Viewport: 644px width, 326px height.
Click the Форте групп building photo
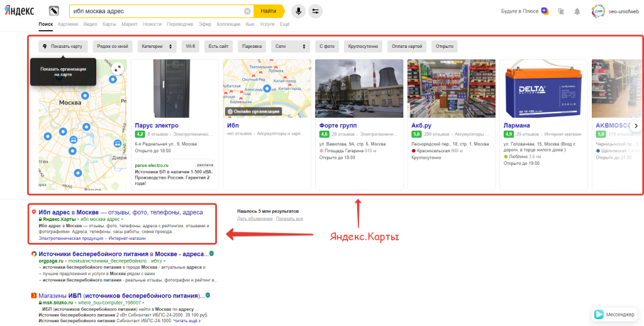tap(359, 88)
